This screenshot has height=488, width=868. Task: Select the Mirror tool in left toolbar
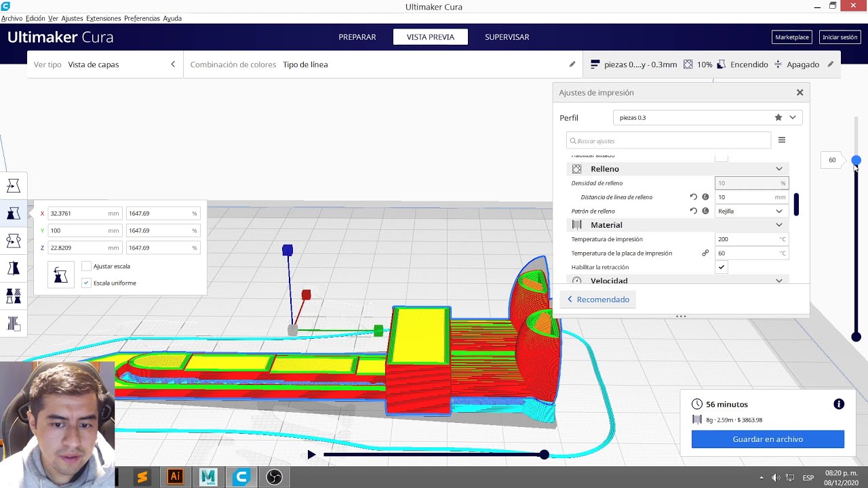[13, 268]
